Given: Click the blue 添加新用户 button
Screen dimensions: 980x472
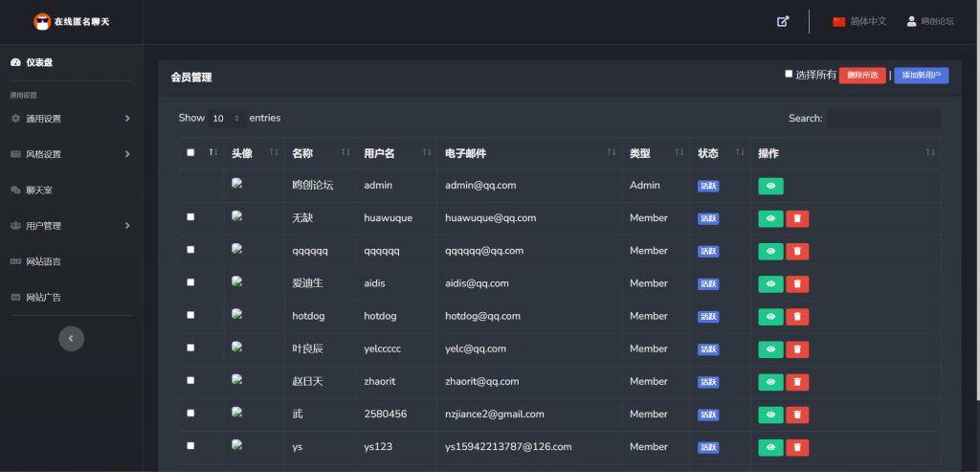Looking at the screenshot, I should click(x=922, y=76).
